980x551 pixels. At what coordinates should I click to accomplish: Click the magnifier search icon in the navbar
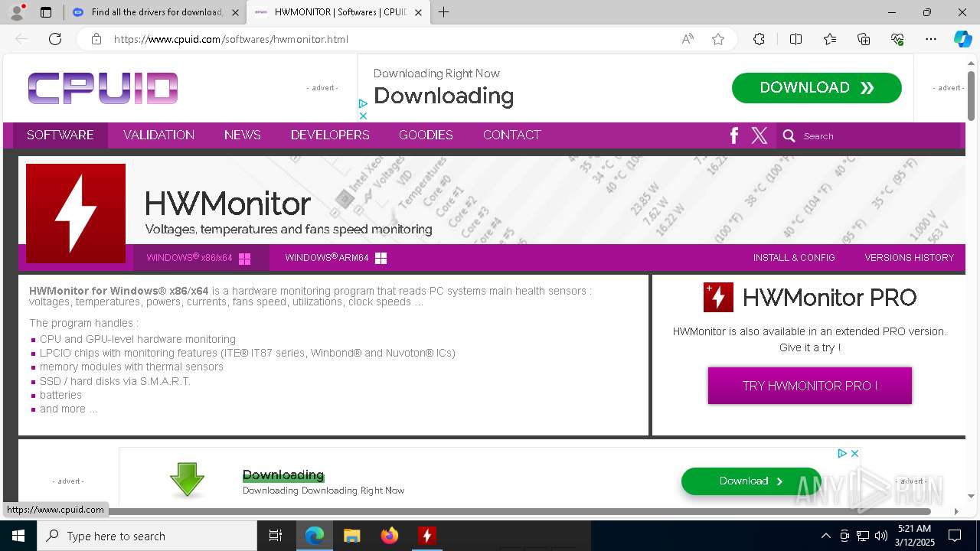pyautogui.click(x=789, y=135)
